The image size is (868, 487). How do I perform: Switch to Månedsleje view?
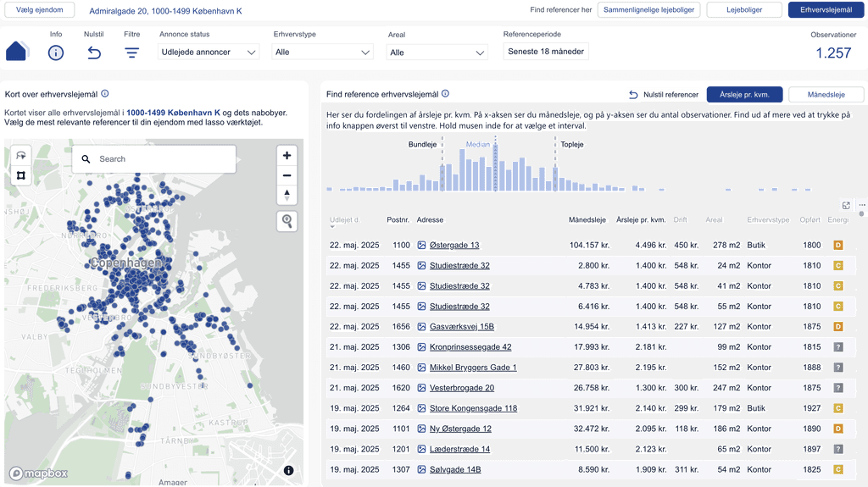[x=826, y=95]
